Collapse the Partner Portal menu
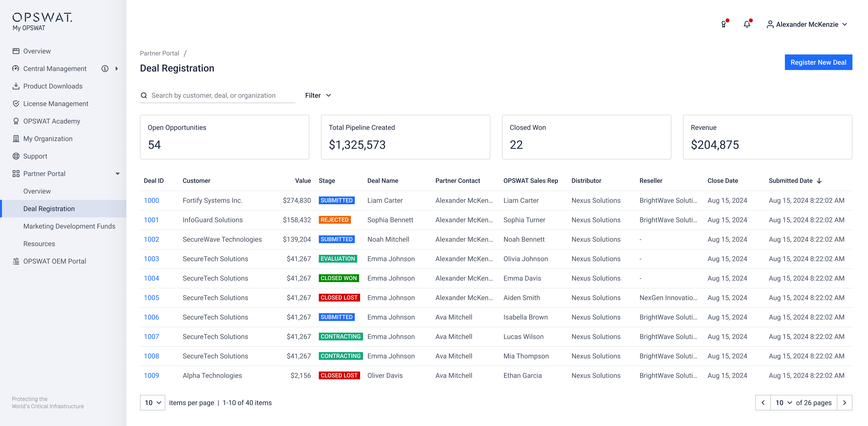The width and height of the screenshot is (868, 426). click(x=118, y=174)
